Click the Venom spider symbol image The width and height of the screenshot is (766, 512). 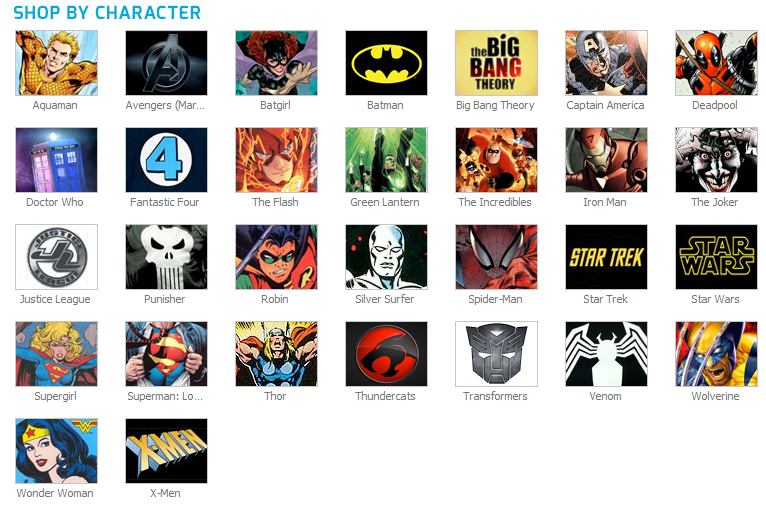(606, 354)
